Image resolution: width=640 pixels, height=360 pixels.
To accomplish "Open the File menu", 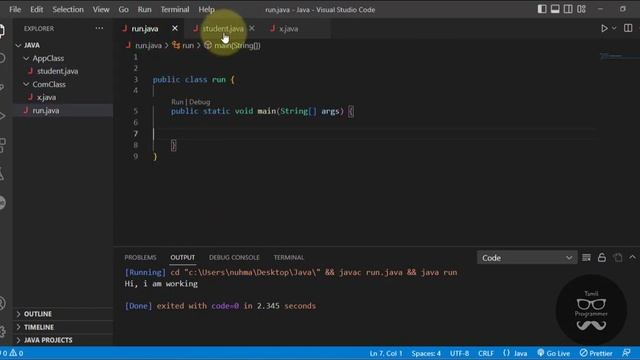I will pyautogui.click(x=15, y=9).
